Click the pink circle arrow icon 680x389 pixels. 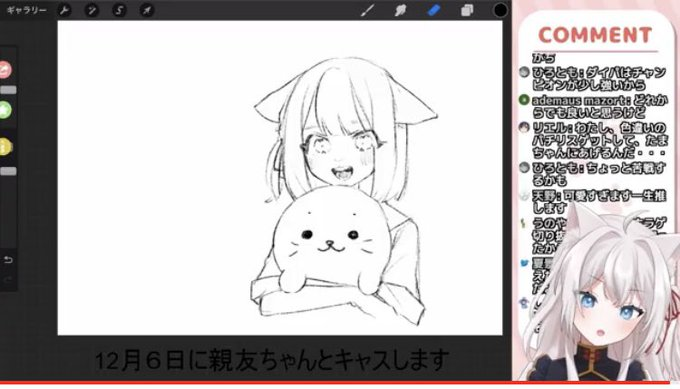[x=5, y=70]
